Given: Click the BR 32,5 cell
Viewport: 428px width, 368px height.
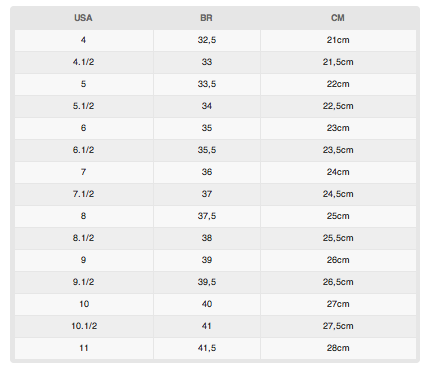Looking at the screenshot, I should coord(207,40).
